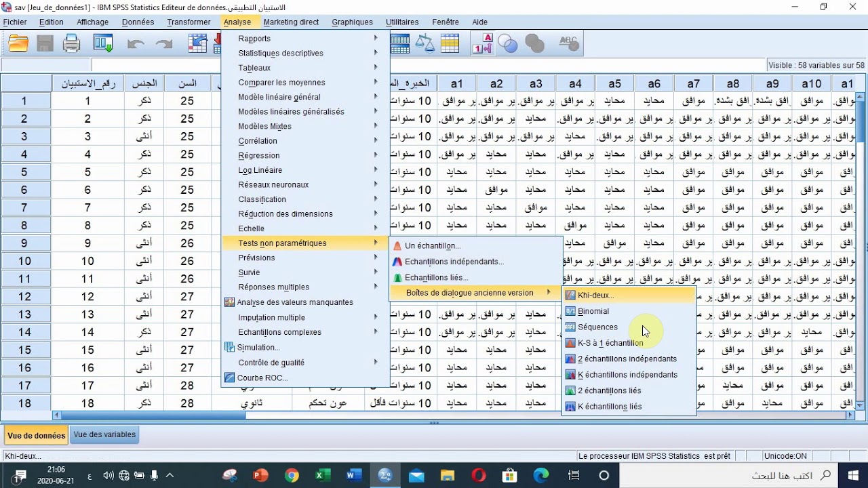This screenshot has height=488, width=868.
Task: Click the Redo arrow icon
Action: click(x=164, y=45)
